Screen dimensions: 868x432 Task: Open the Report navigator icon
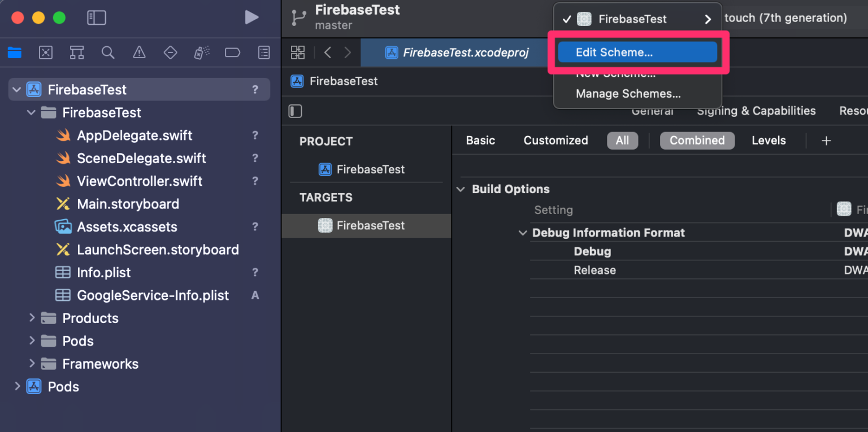pyautogui.click(x=264, y=53)
